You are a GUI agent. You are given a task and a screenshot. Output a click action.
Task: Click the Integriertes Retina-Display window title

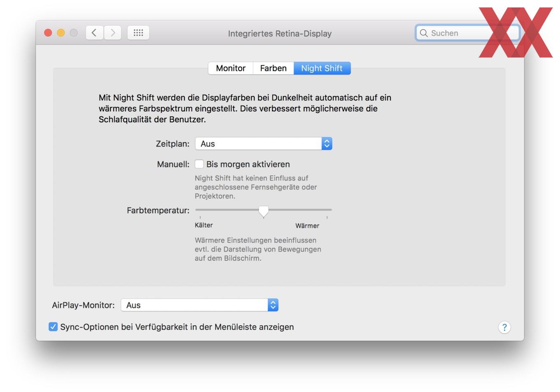click(280, 34)
